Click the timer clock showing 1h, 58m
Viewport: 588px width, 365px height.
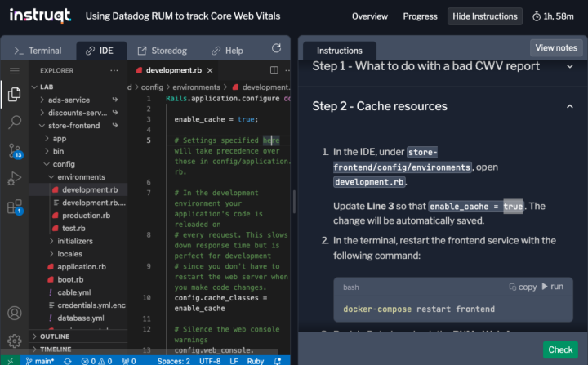[553, 16]
